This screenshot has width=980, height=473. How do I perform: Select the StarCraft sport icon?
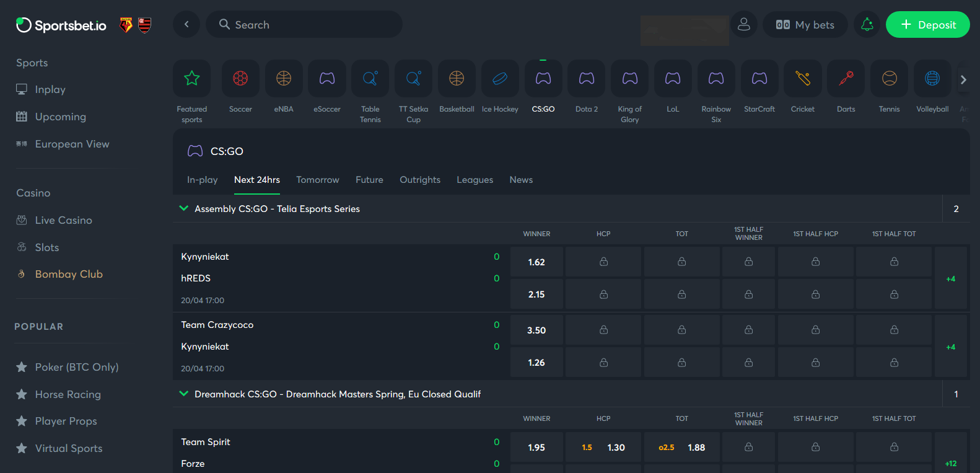click(759, 79)
